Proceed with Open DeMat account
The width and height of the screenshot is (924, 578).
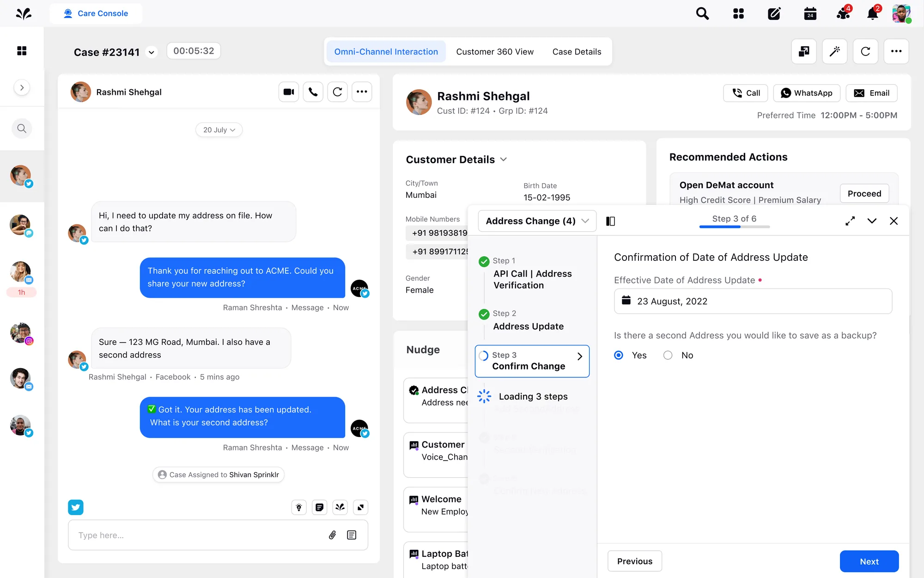[864, 194]
